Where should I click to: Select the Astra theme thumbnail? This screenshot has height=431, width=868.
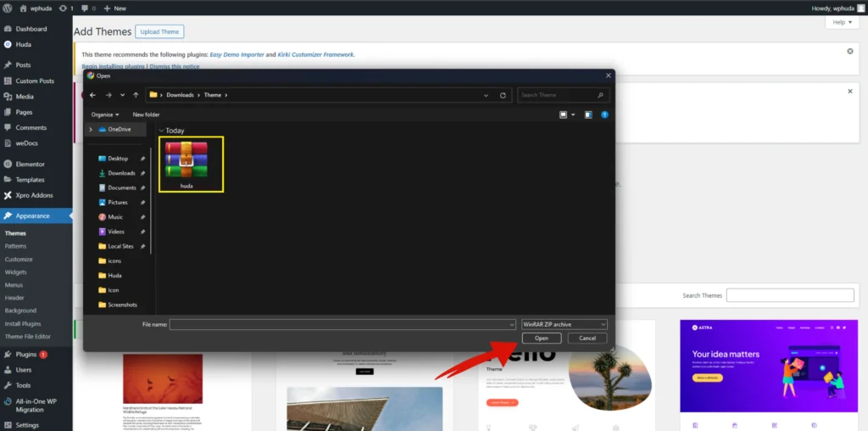pyautogui.click(x=769, y=367)
